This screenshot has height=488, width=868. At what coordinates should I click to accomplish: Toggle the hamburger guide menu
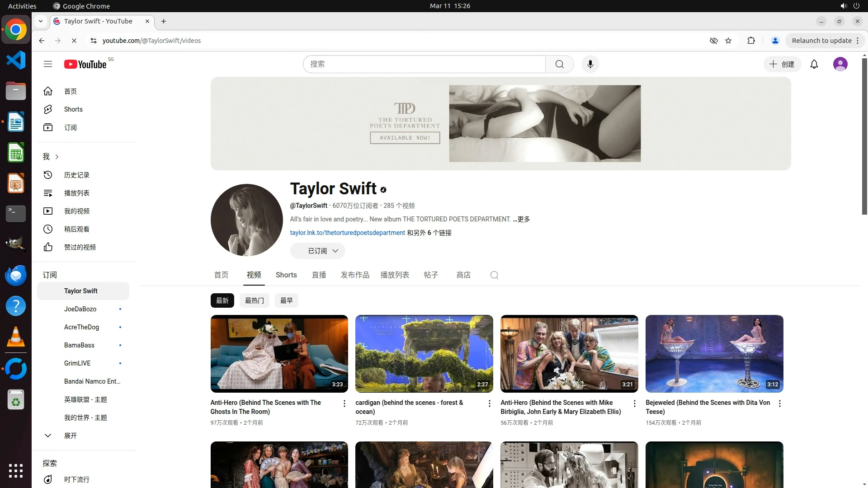point(48,64)
